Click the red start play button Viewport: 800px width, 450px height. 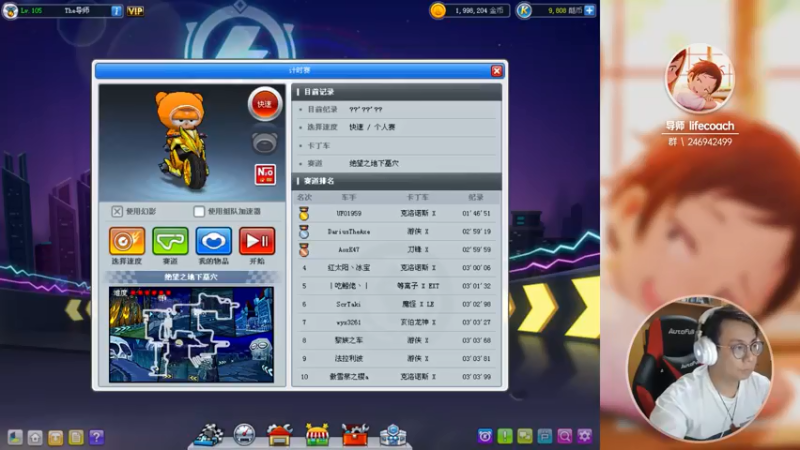[257, 241]
